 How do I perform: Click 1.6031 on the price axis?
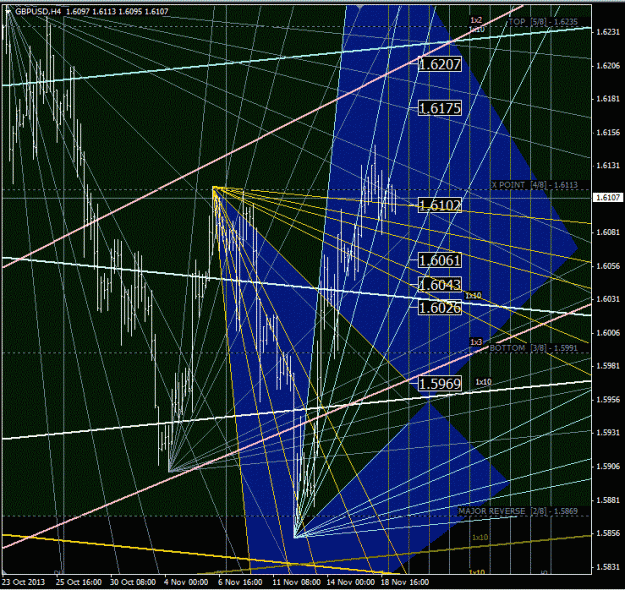[x=608, y=299]
